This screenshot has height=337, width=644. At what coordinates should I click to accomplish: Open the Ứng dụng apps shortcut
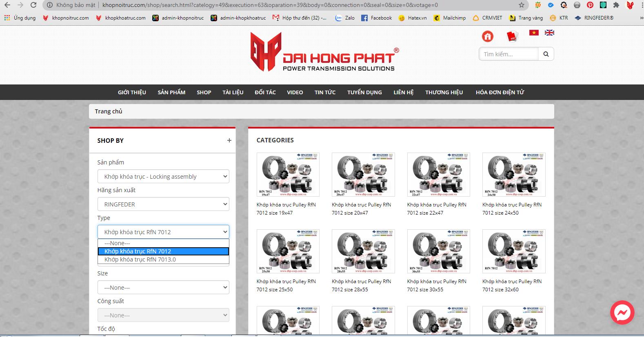(20, 18)
